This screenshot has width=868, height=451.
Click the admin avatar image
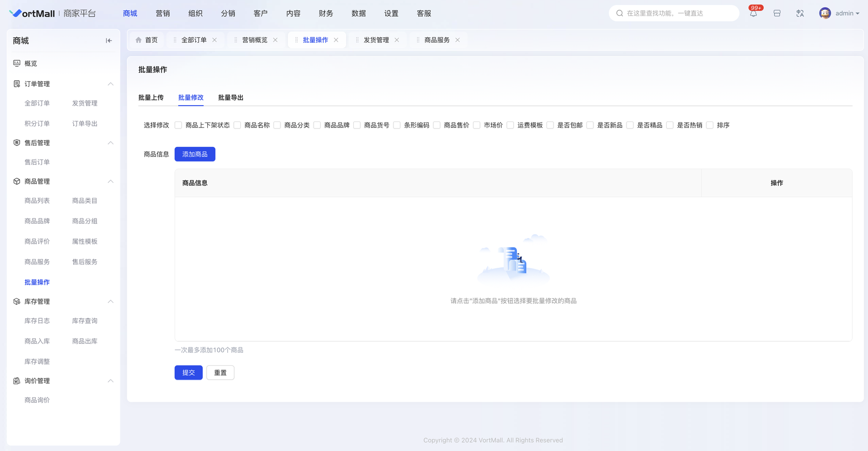tap(825, 14)
